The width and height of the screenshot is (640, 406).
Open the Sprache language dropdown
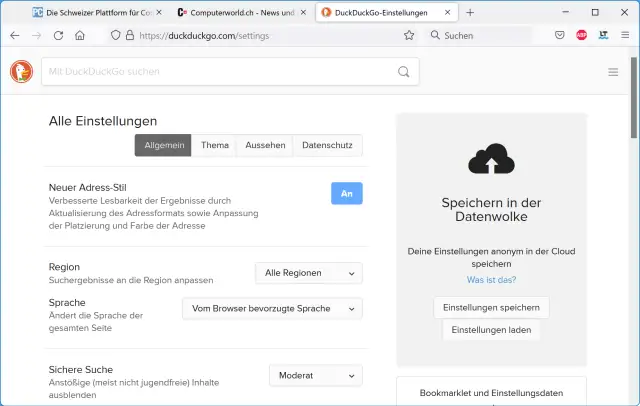point(272,308)
